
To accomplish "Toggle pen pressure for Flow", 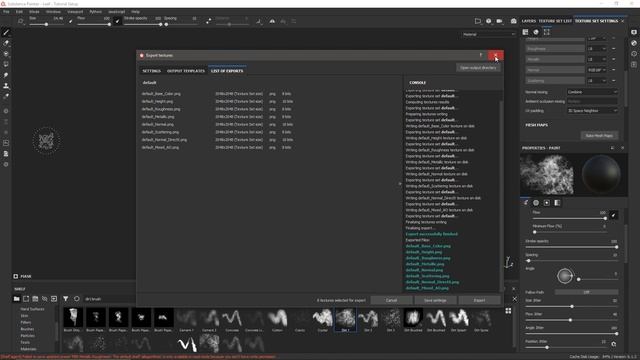I will 117,21.
